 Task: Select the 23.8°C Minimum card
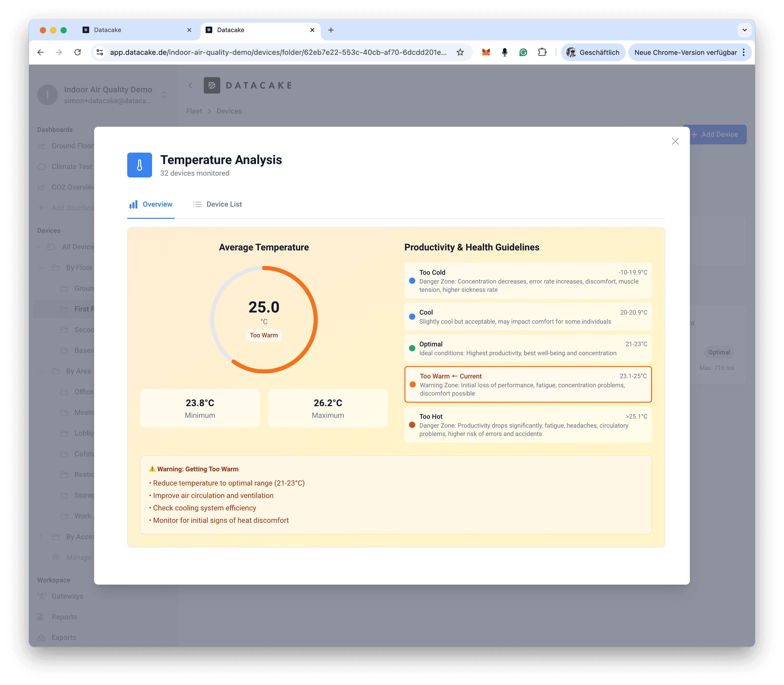pos(200,408)
